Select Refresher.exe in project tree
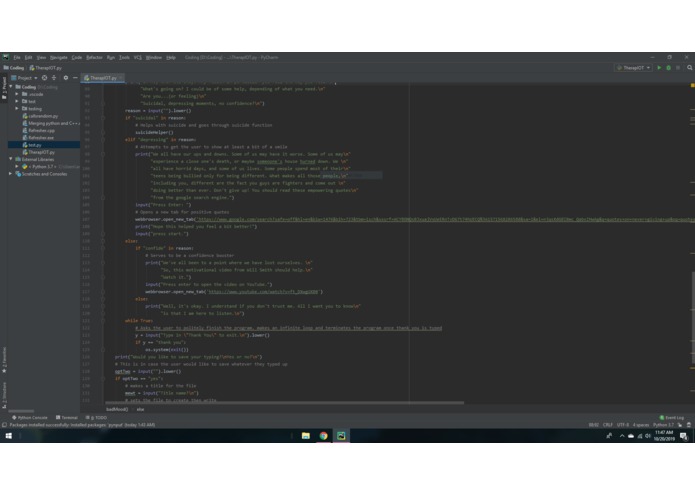Screen dimensions: 695x494 pyautogui.click(x=38, y=137)
